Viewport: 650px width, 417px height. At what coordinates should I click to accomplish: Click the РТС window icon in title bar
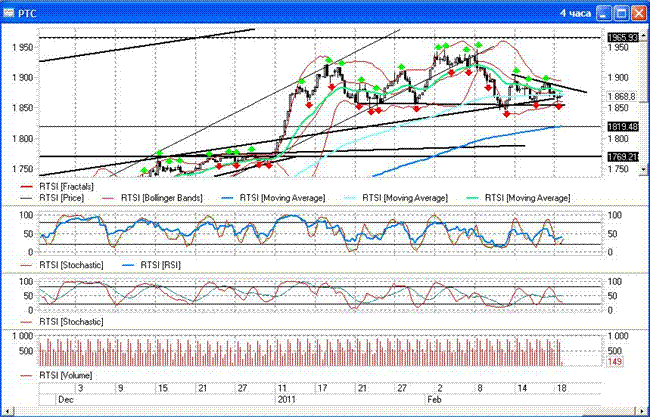[x=8, y=13]
